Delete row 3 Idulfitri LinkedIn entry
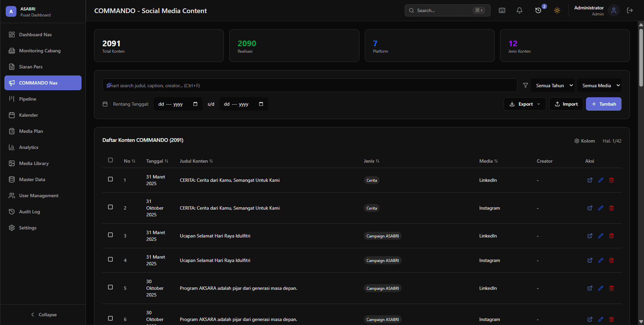644x325 pixels. (611, 236)
